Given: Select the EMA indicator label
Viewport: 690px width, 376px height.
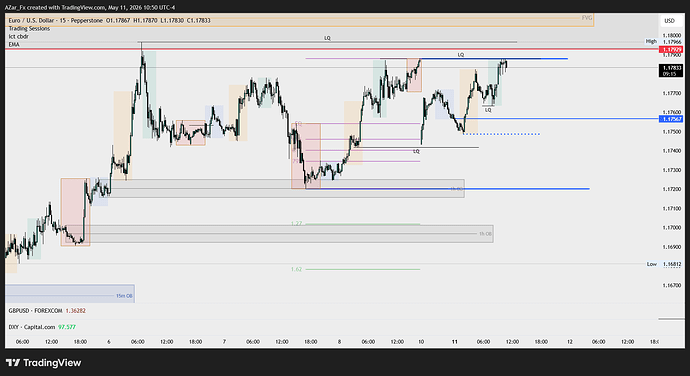Looking at the screenshot, I should pos(14,44).
